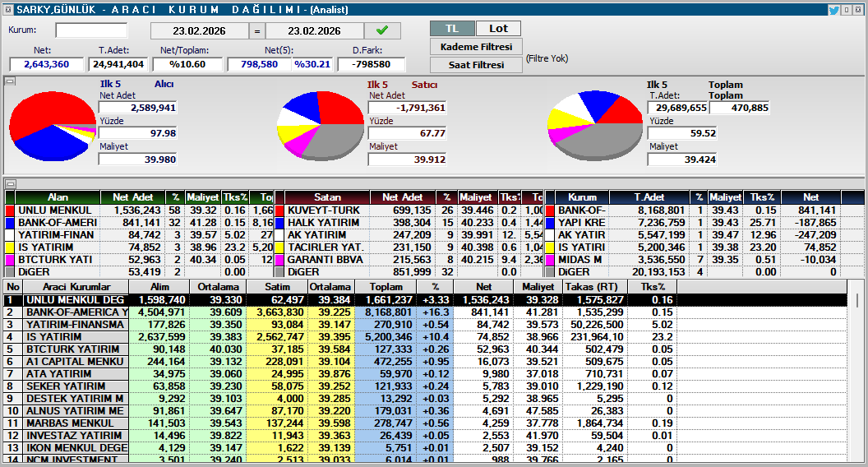Click Takas value 50,226,500 for YATIRIM-FINANSMA
The width and height of the screenshot is (868, 467).
point(597,325)
